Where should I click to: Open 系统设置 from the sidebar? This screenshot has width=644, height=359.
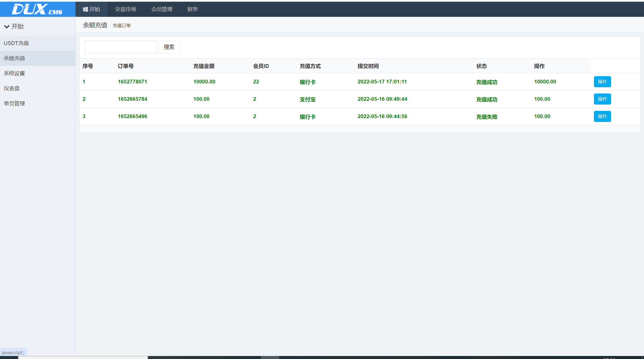[14, 73]
